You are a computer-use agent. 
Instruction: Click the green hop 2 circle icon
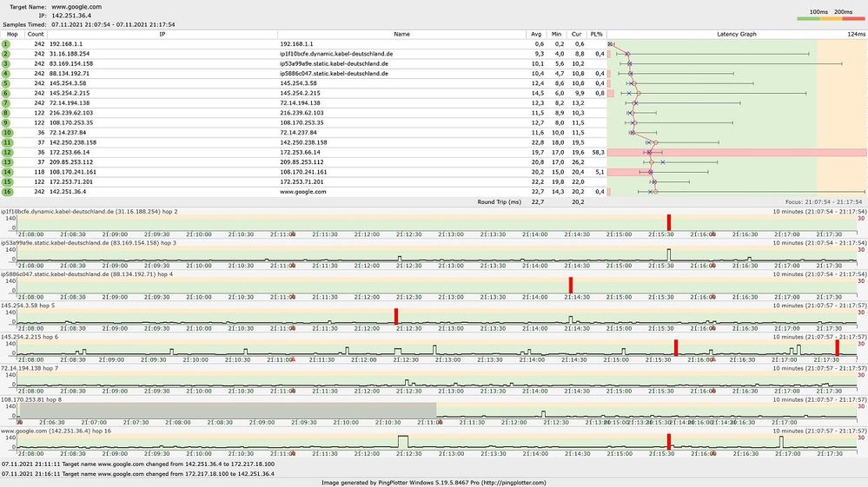point(6,54)
